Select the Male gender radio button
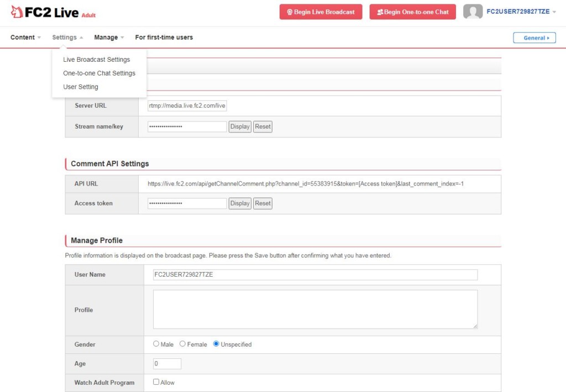The height and width of the screenshot is (392, 566). (156, 343)
